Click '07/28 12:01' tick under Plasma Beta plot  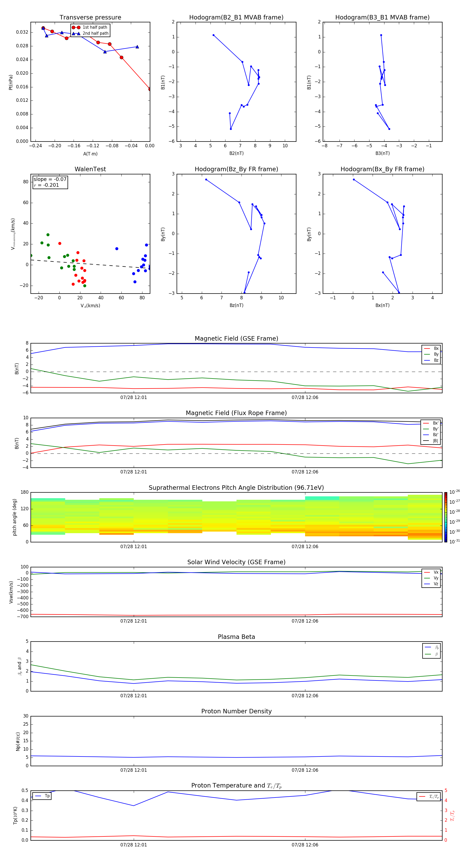point(134,695)
